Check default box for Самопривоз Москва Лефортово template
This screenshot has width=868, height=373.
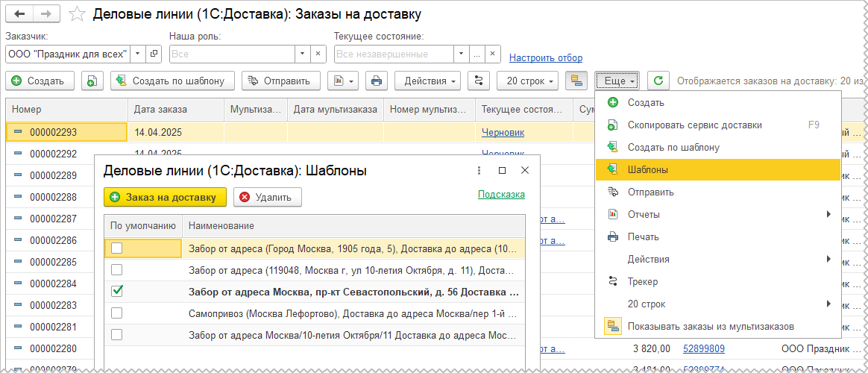pyautogui.click(x=117, y=313)
